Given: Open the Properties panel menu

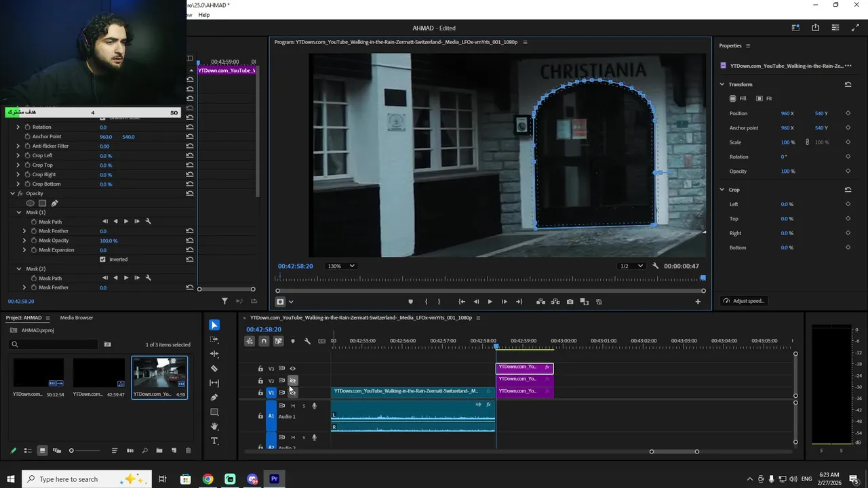Looking at the screenshot, I should (x=748, y=46).
